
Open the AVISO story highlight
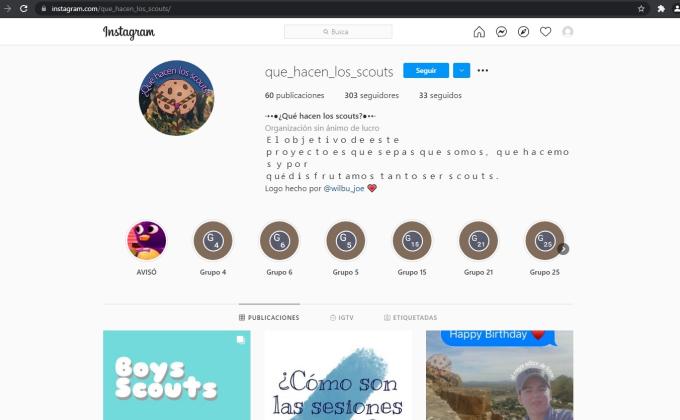(x=146, y=241)
